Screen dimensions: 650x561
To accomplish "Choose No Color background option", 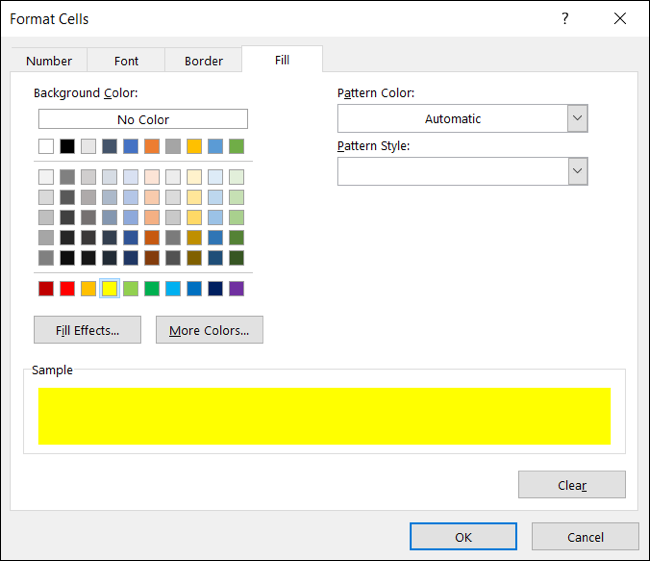I will click(x=143, y=119).
